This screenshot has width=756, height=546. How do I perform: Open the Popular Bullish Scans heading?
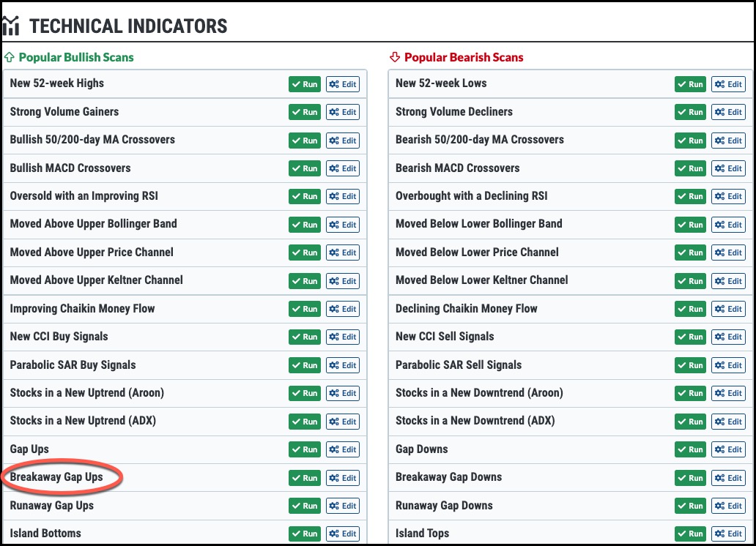(76, 57)
